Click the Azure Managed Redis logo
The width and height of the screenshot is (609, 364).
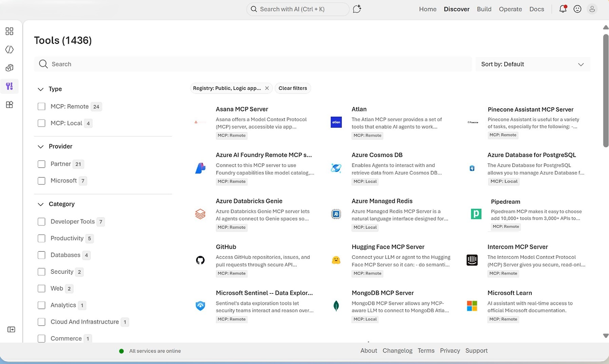pyautogui.click(x=336, y=214)
